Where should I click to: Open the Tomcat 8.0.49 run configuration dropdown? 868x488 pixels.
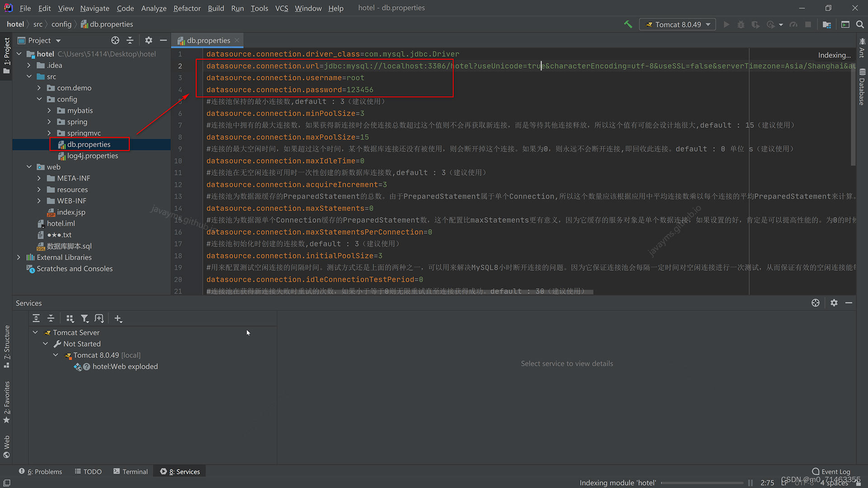click(x=677, y=24)
